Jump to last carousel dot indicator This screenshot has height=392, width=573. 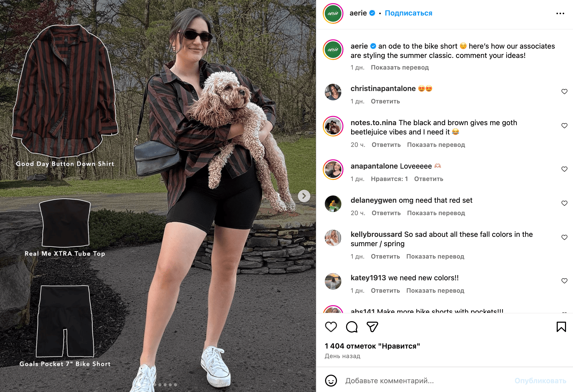(175, 385)
